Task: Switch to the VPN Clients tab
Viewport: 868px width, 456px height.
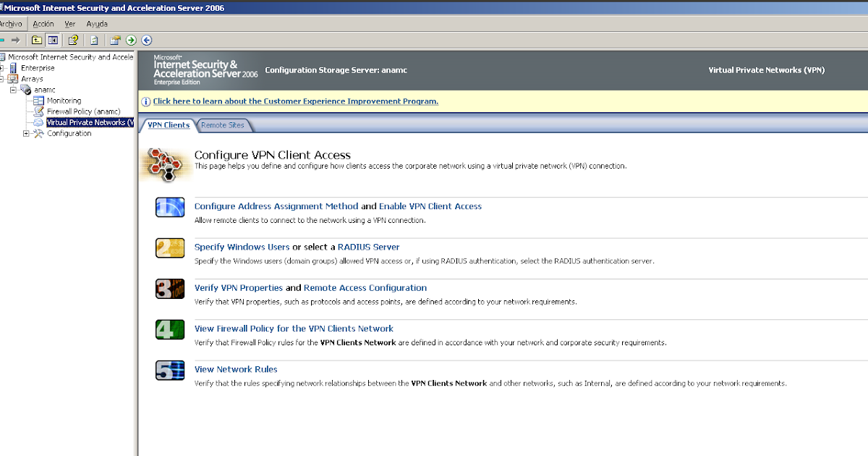Action: [168, 125]
